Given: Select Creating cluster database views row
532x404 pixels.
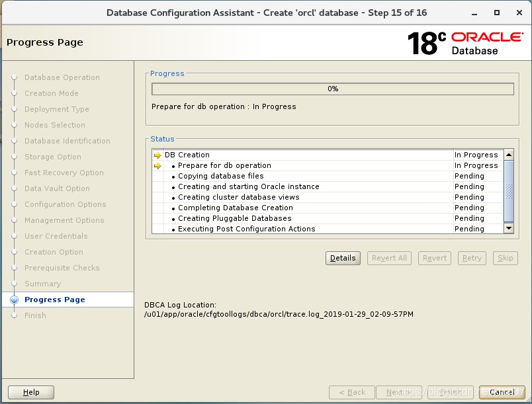Looking at the screenshot, I should point(328,197).
